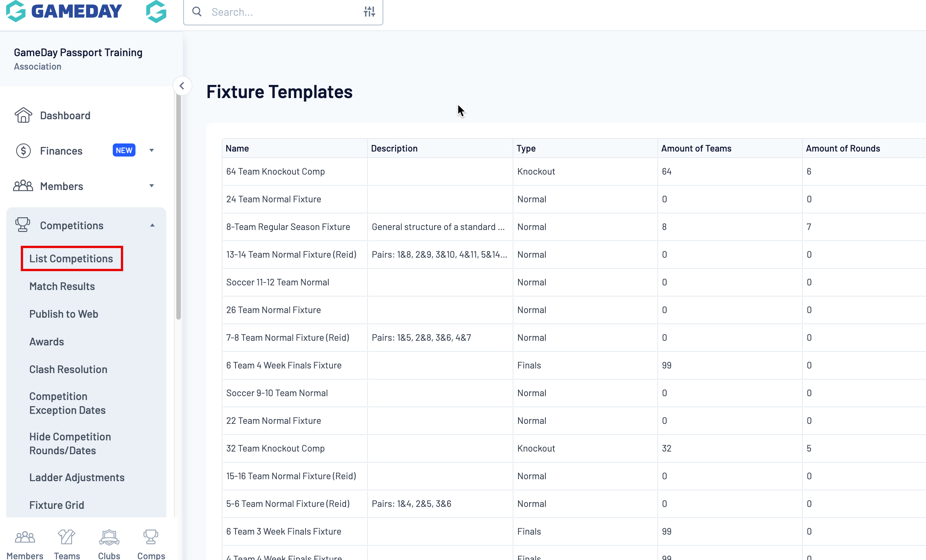Open search filter settings icon

click(x=369, y=12)
